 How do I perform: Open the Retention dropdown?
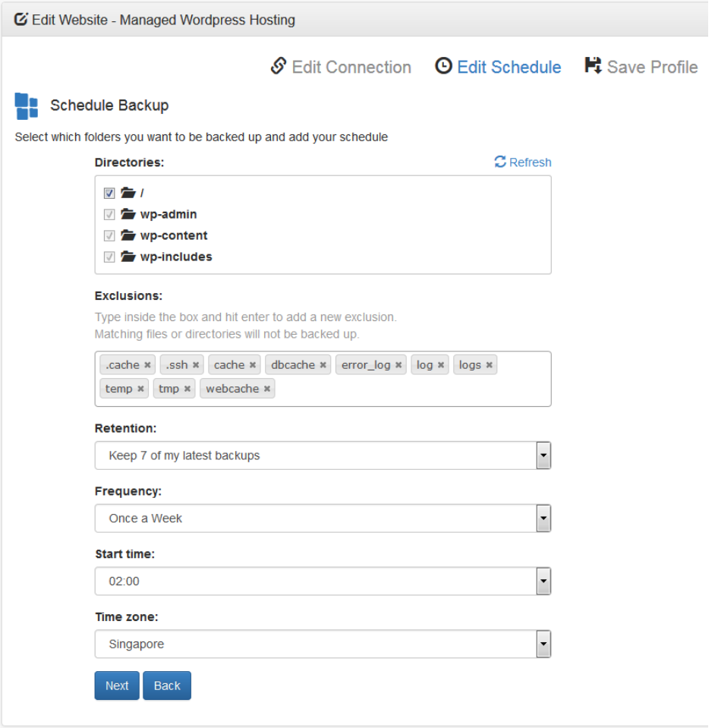[x=323, y=455]
